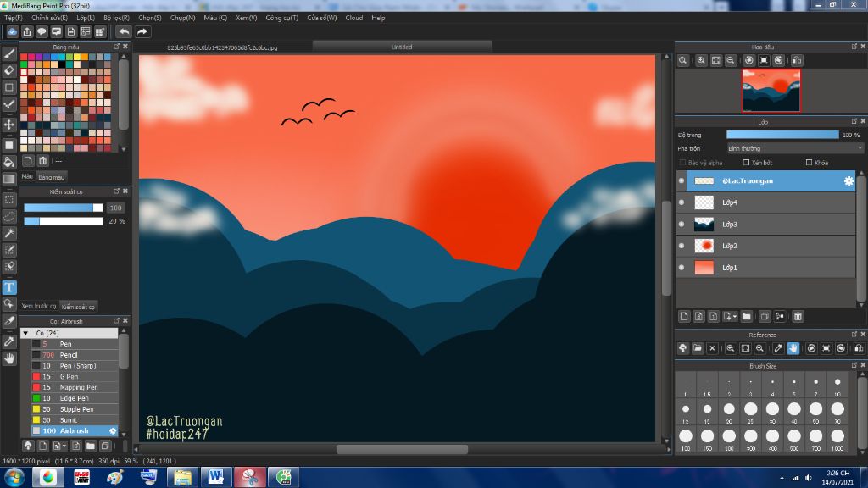This screenshot has width=868, height=488.
Task: Select the Mapping Pen brush
Action: pos(75,387)
